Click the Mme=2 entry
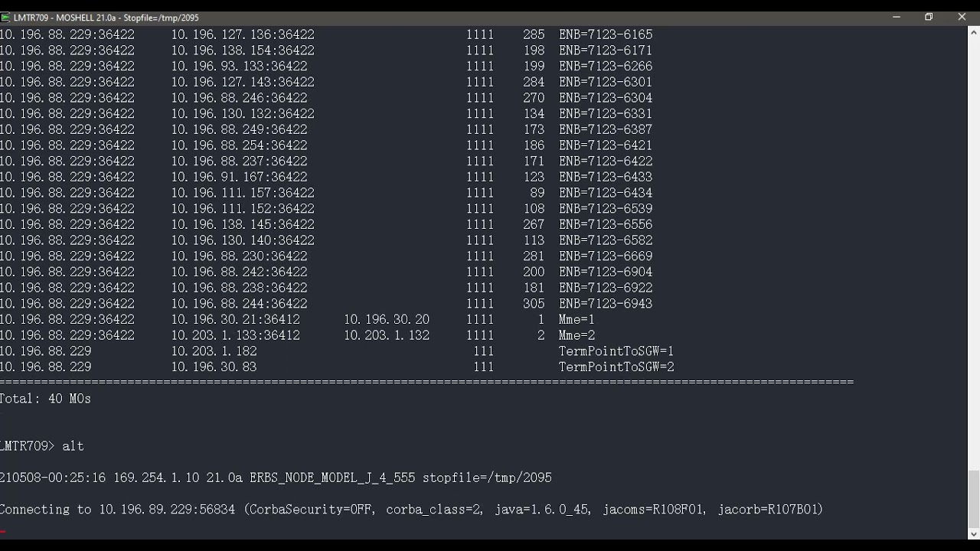 point(577,335)
